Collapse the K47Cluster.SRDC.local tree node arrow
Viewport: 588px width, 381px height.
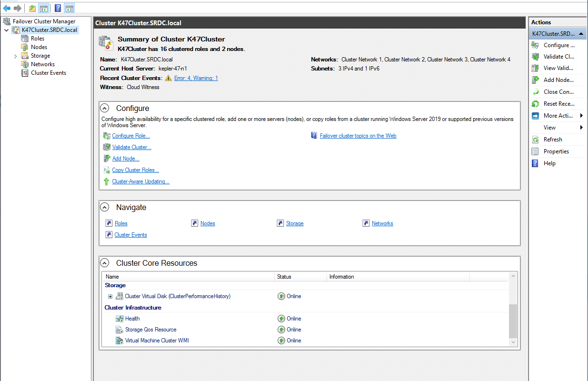pos(6,30)
